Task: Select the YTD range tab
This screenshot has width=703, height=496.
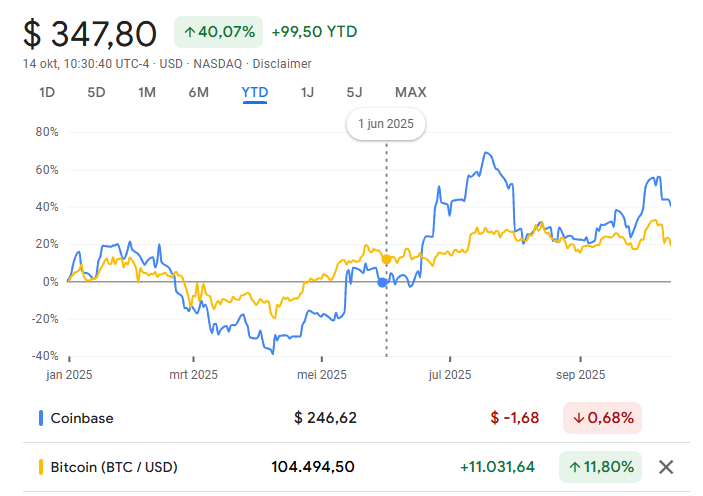Action: 255,93
